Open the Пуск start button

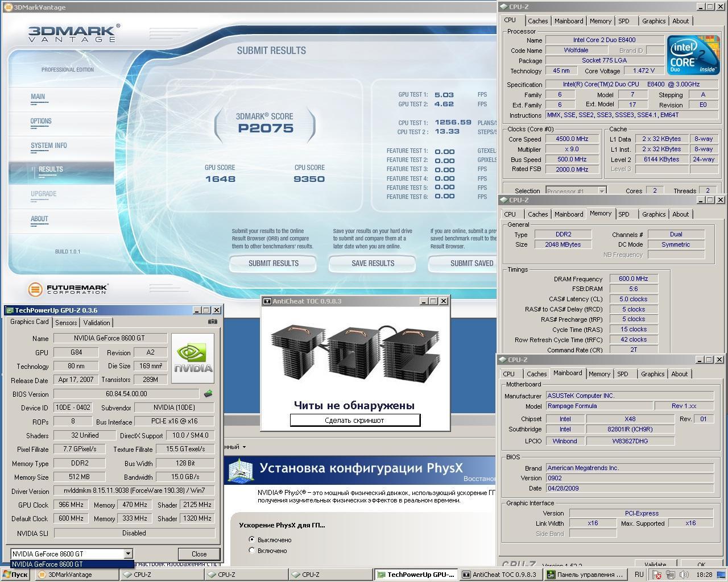[16, 575]
